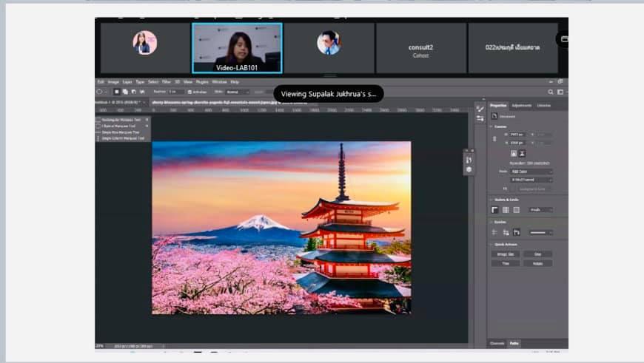Collapse the Canvas section

(x=492, y=126)
